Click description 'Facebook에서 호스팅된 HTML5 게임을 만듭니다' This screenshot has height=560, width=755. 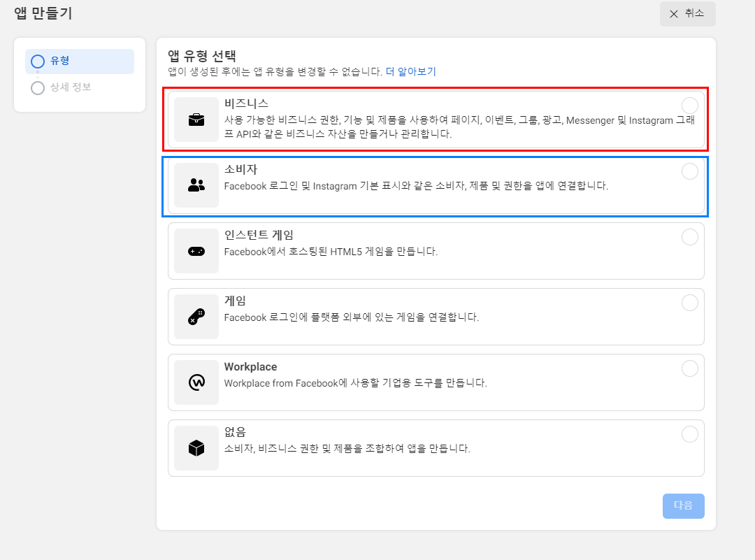point(331,252)
